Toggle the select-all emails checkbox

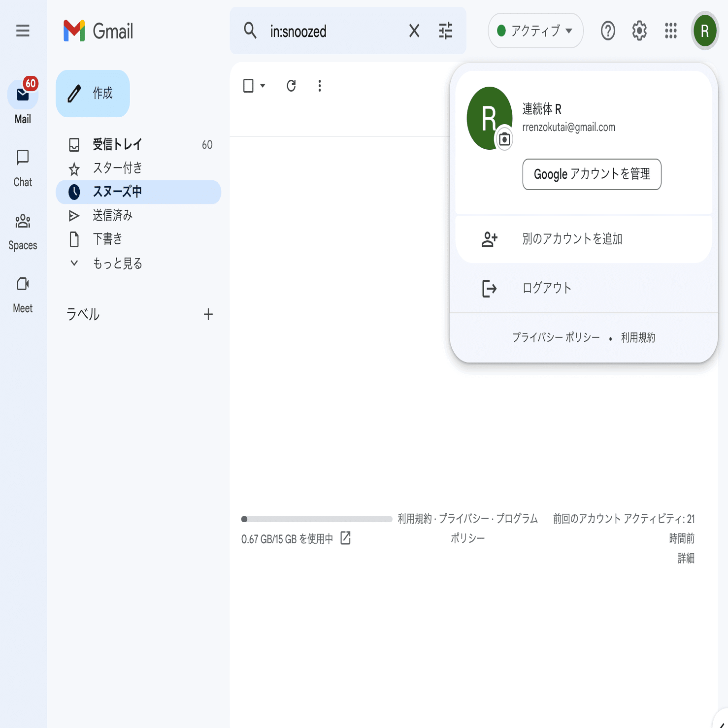[x=249, y=86]
